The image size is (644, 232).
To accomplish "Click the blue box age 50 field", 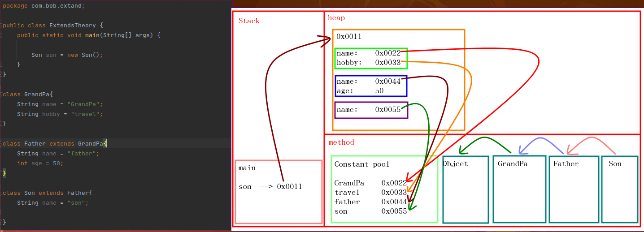I will pyautogui.click(x=360, y=91).
